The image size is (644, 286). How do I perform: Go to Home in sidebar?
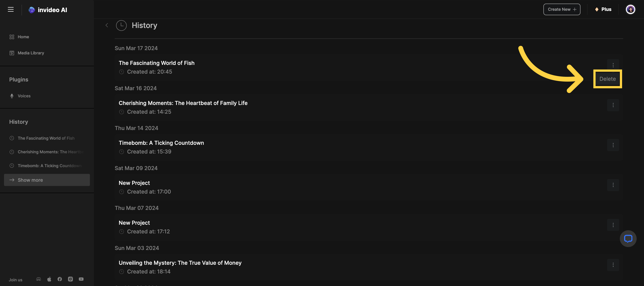coord(23,37)
